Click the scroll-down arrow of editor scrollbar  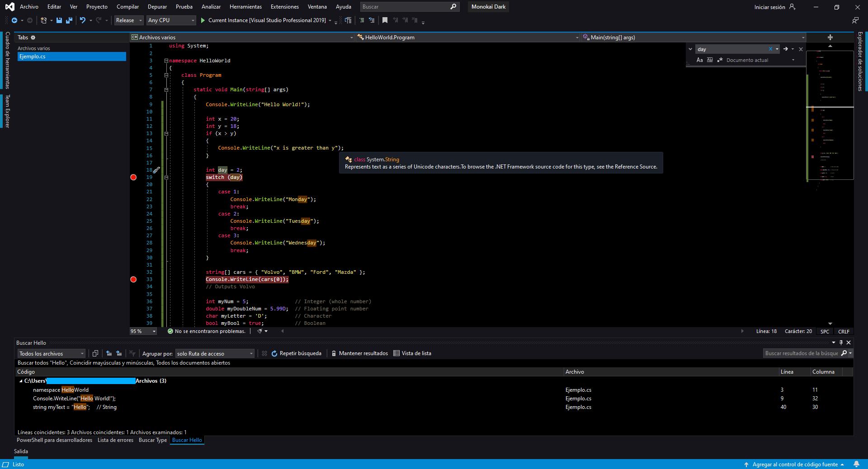pos(830,324)
